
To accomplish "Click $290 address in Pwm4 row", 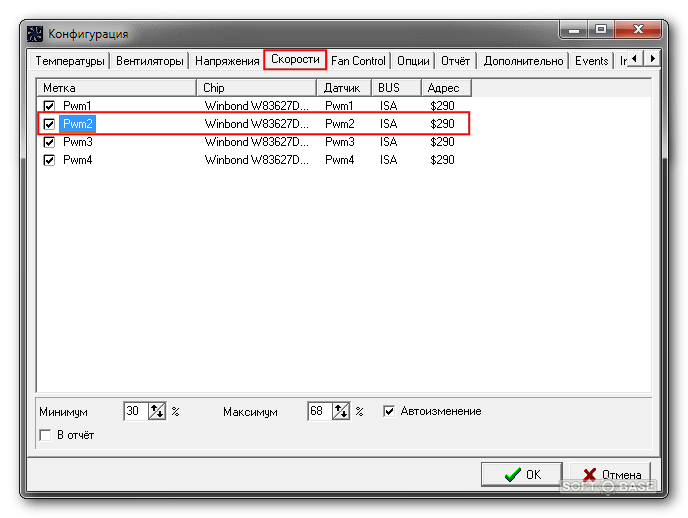I will [x=442, y=160].
